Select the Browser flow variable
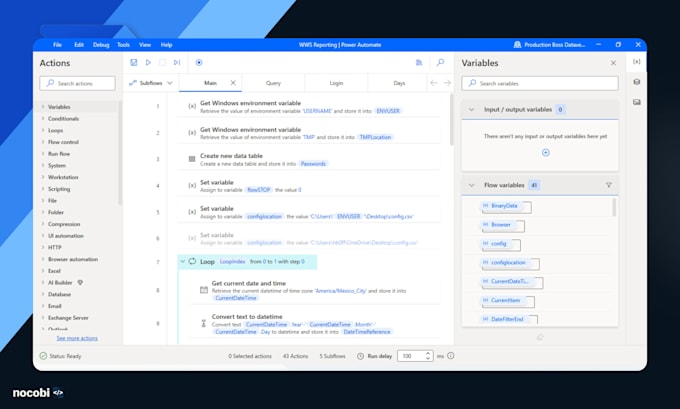Image resolution: width=680 pixels, height=409 pixels. (x=503, y=226)
